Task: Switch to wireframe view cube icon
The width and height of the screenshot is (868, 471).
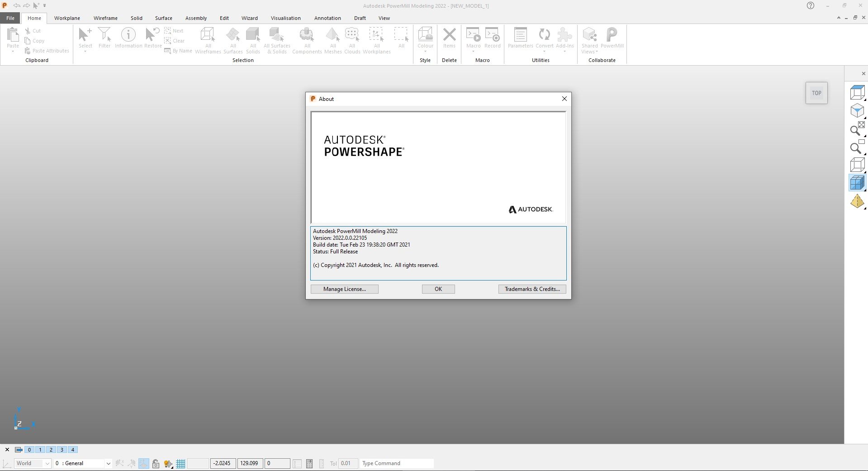Action: tap(857, 165)
